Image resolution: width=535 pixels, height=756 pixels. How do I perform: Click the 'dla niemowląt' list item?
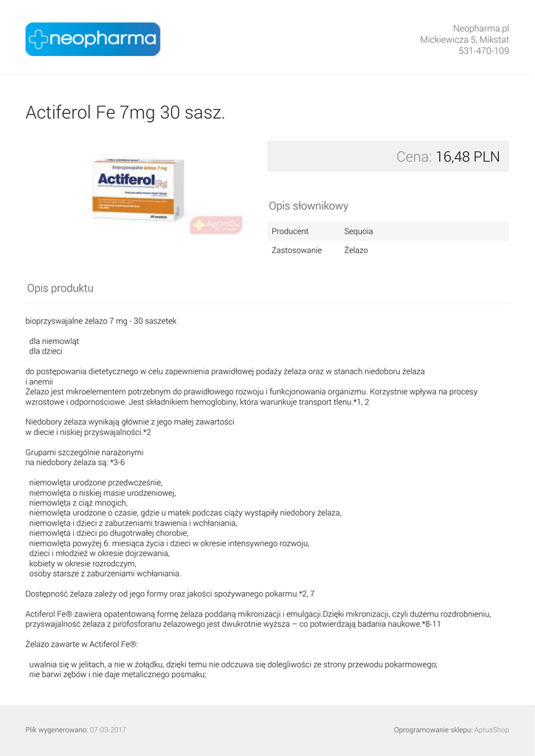click(54, 341)
